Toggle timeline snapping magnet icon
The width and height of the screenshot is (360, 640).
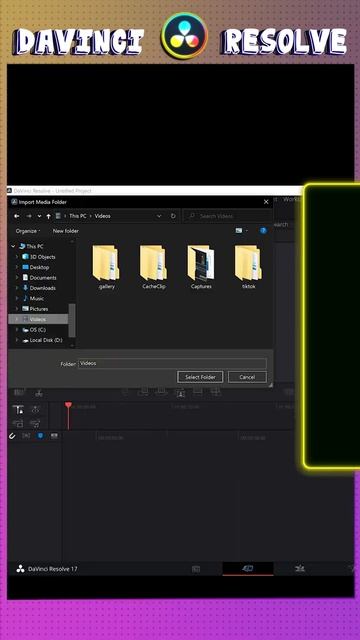click(12, 436)
